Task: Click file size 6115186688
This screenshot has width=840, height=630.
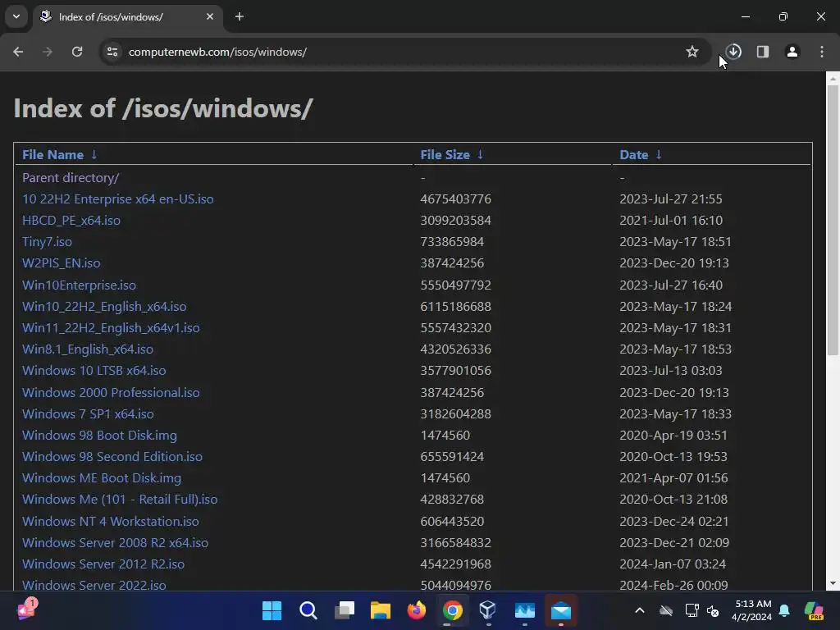Action: pos(455,307)
